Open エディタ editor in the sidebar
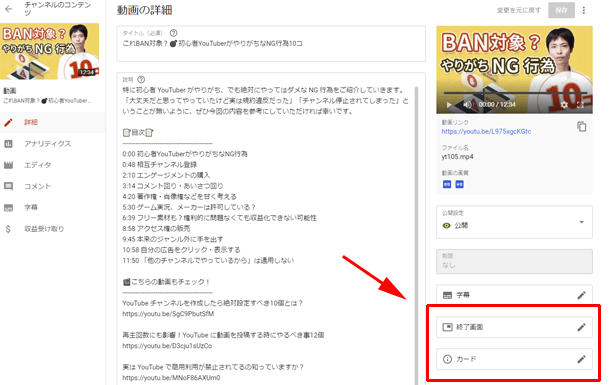The height and width of the screenshot is (385, 610). [x=53, y=165]
